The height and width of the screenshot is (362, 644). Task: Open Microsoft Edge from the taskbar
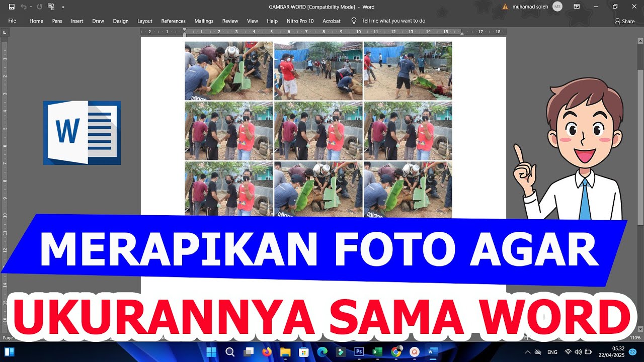click(322, 352)
